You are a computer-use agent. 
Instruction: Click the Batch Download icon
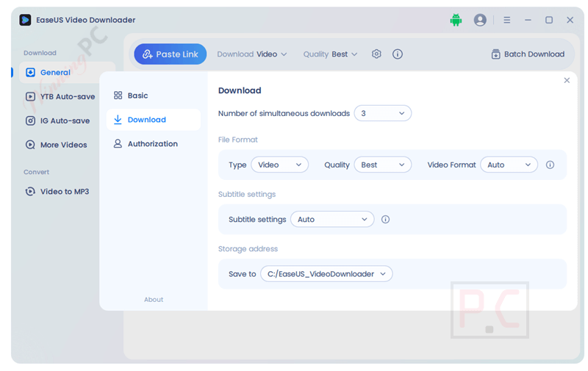coord(495,54)
